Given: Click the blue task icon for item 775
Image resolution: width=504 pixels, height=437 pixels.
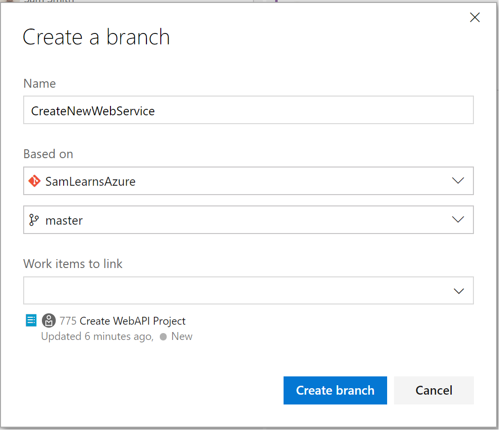Looking at the screenshot, I should (31, 321).
